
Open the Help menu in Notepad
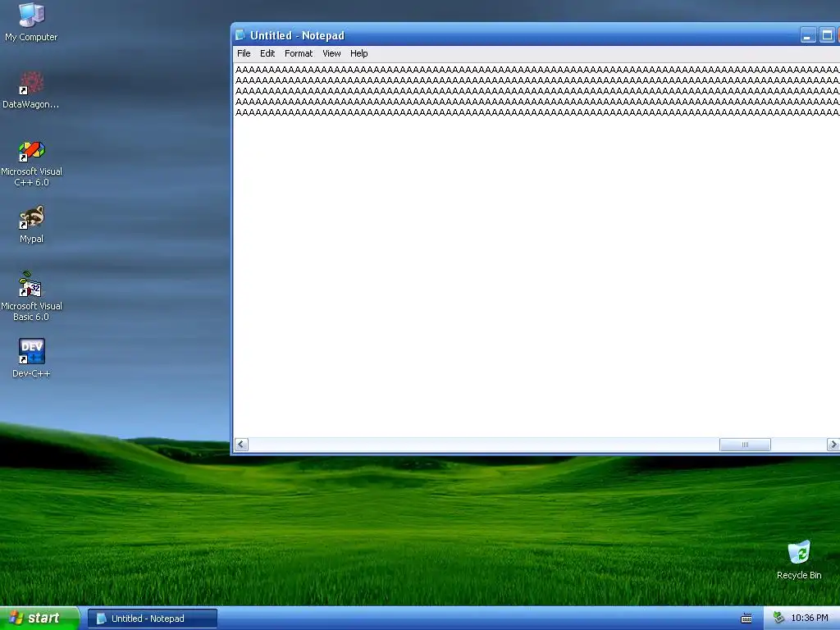click(x=359, y=53)
